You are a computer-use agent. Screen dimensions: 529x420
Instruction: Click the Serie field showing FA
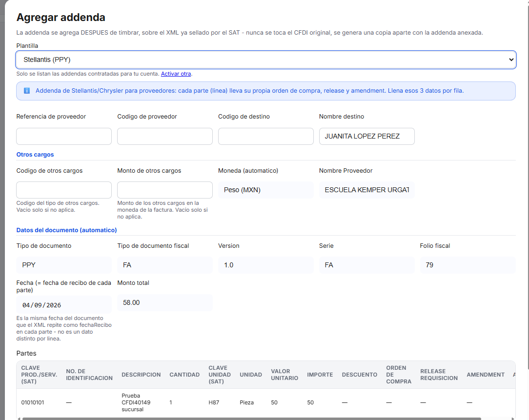coord(366,265)
